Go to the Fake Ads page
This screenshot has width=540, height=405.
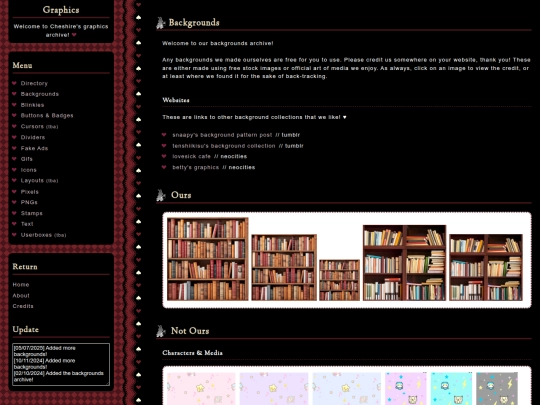click(34, 148)
